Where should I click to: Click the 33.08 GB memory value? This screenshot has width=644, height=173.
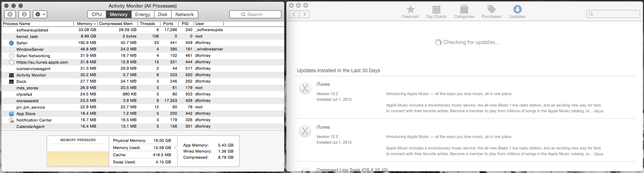tap(87, 30)
